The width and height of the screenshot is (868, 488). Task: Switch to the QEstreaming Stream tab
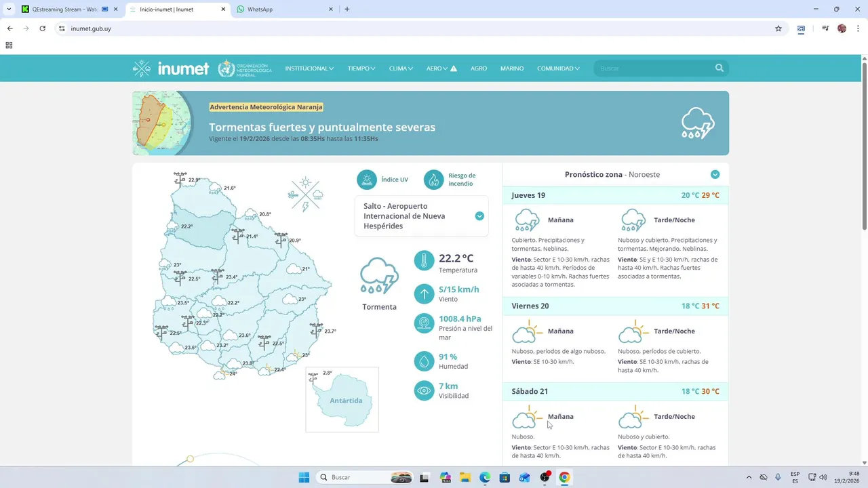coord(69,9)
